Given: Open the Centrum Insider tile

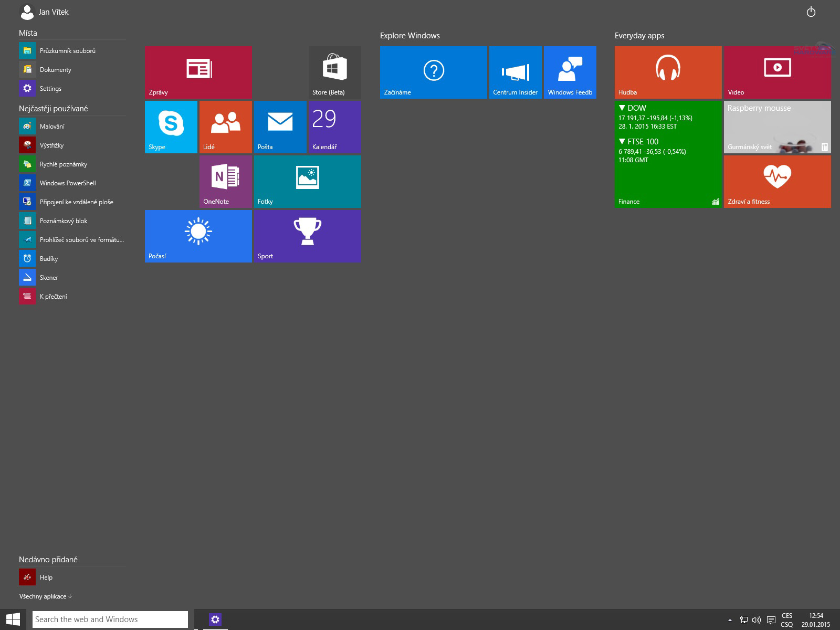Looking at the screenshot, I should (515, 72).
